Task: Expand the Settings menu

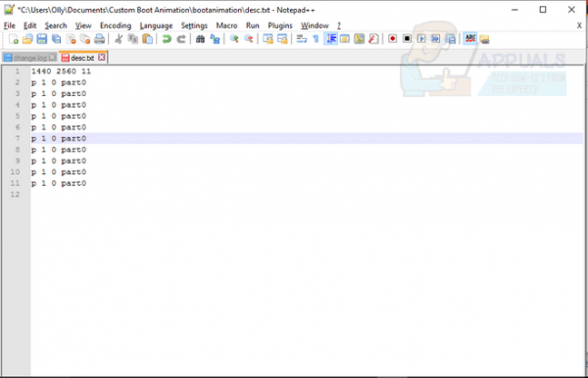Action: (x=194, y=25)
